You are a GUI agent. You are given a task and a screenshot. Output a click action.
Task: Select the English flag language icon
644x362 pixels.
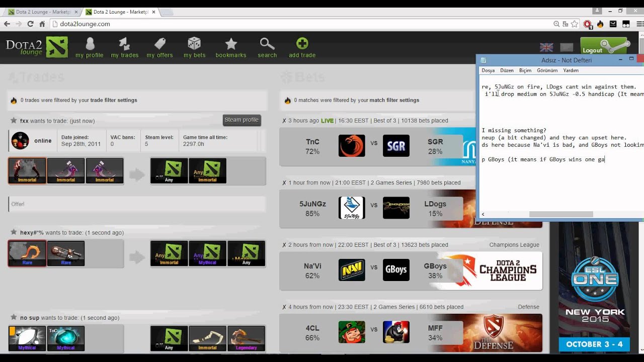pos(546,47)
